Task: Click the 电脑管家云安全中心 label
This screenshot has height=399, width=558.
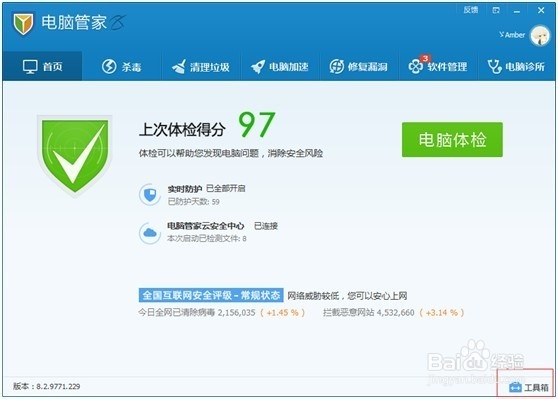Action: click(x=206, y=226)
